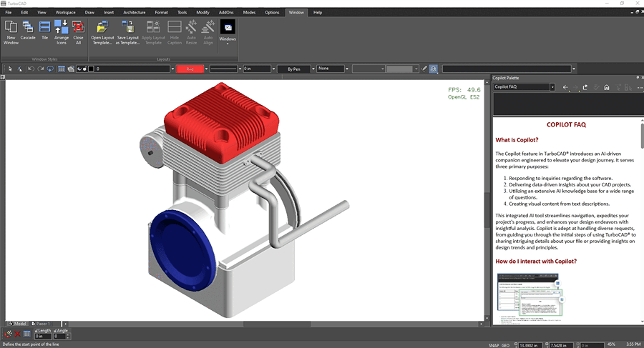Click the Cascade windows icon
Screen dimensions: 644x348
[x=28, y=27]
